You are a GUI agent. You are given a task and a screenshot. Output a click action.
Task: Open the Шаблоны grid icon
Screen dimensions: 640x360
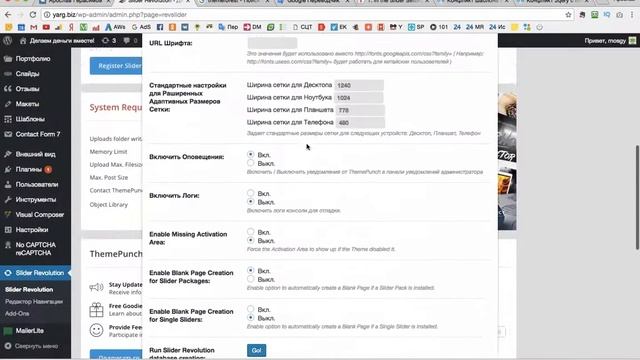(x=8, y=119)
